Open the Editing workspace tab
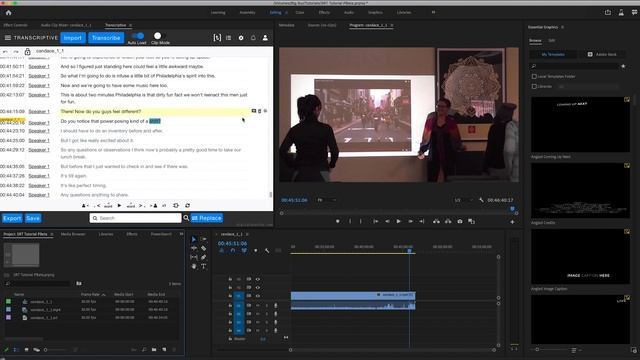 (276, 13)
